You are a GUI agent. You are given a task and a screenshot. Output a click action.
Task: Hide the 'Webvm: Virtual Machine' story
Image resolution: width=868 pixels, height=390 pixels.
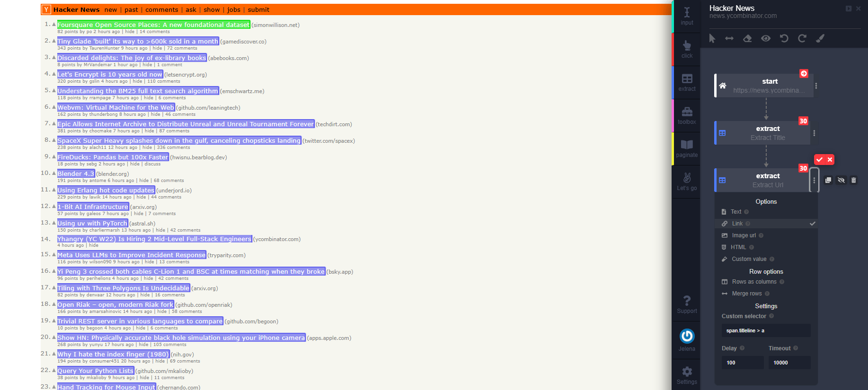coord(155,114)
